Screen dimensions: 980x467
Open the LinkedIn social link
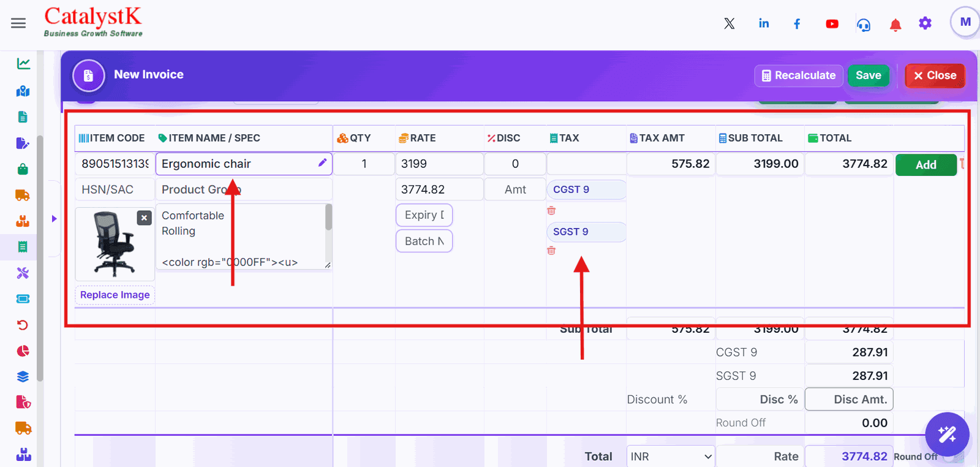coord(764,23)
